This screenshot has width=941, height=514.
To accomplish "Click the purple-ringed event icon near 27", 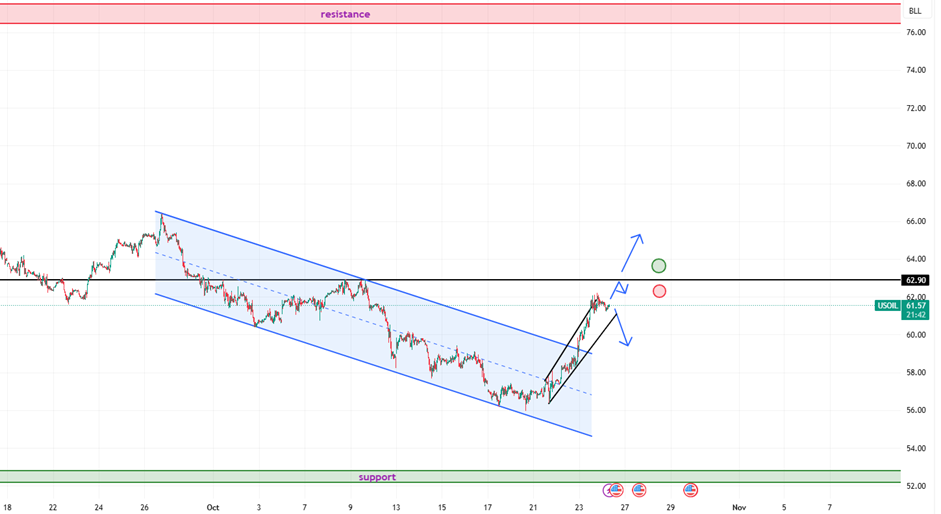I will coord(611,490).
